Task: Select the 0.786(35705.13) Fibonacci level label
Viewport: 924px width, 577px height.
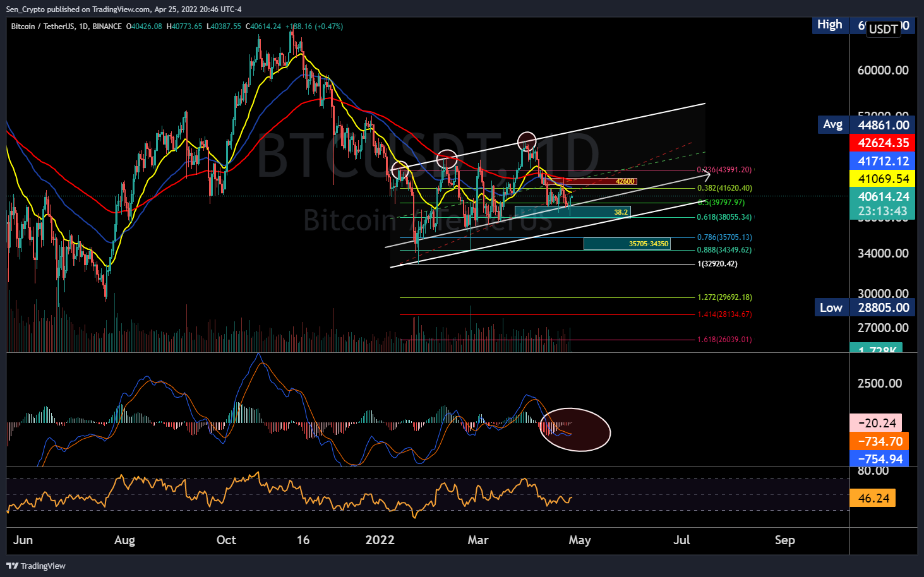Action: click(724, 237)
